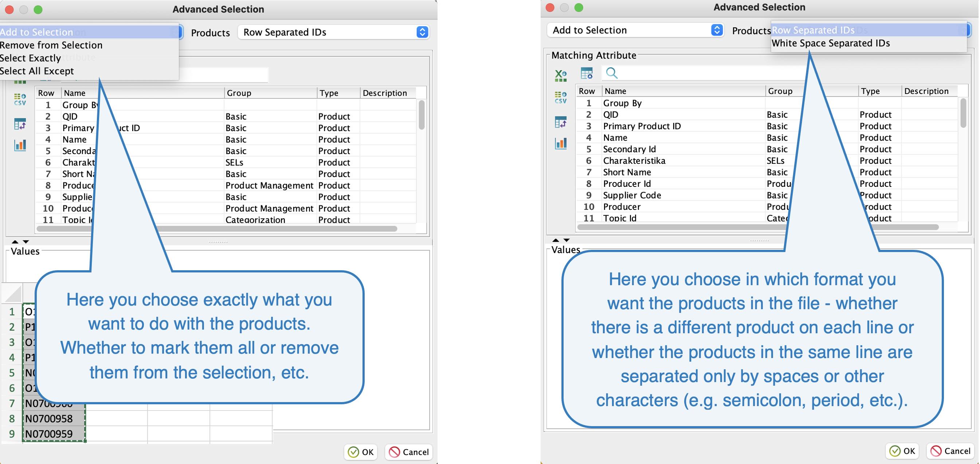Click the bar chart icon in left window

tap(20, 145)
